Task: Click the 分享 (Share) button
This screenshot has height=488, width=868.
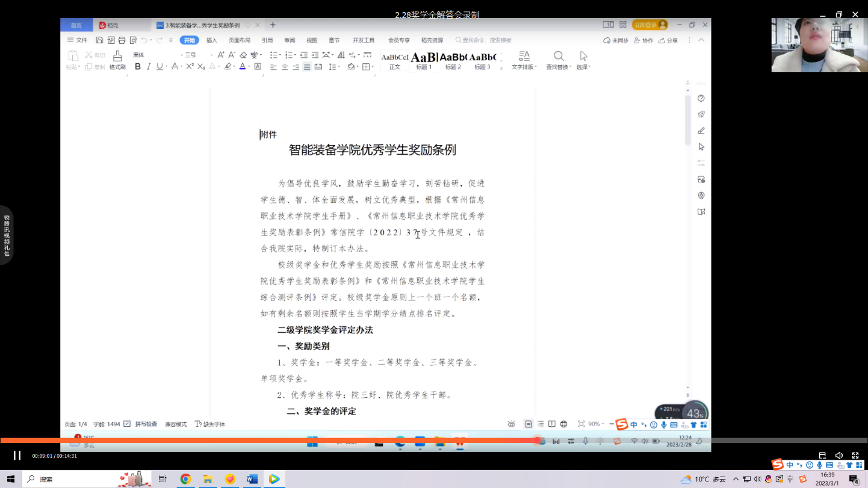Action: coord(668,40)
